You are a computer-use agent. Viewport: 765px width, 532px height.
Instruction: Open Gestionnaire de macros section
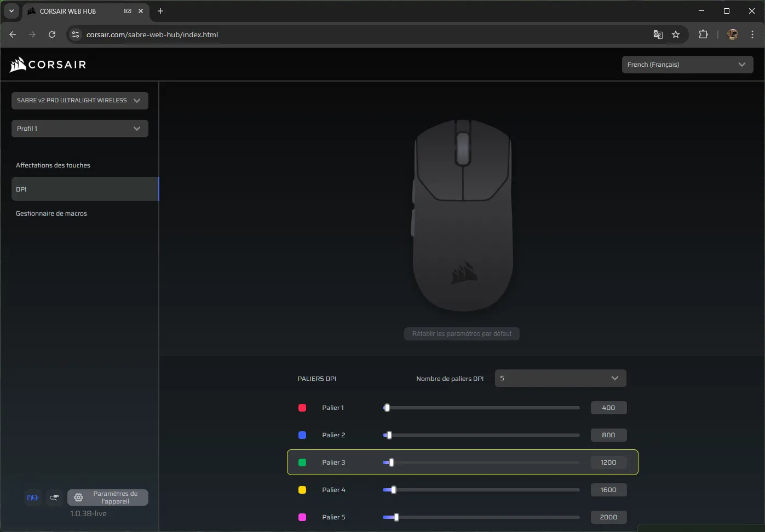51,213
